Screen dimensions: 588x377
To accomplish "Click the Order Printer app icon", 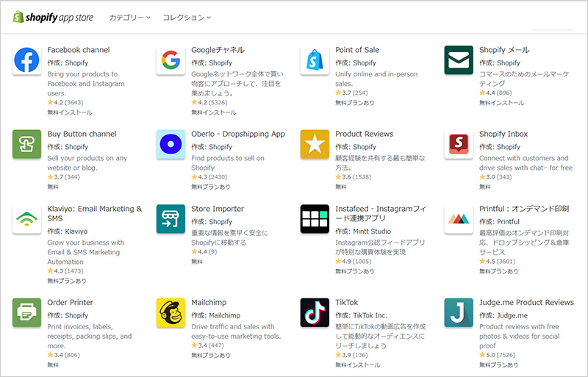I will (26, 312).
